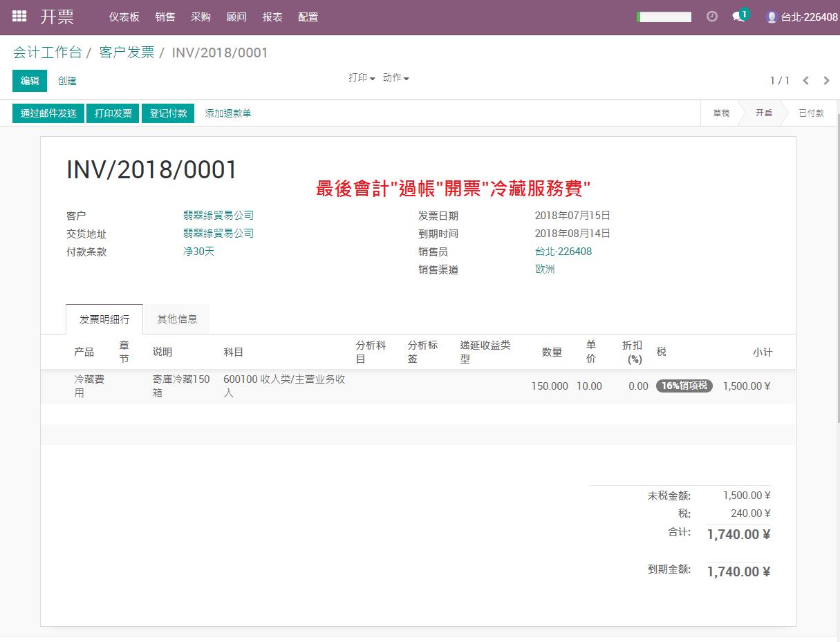Go to next record arrow
840x642 pixels.
(826, 81)
